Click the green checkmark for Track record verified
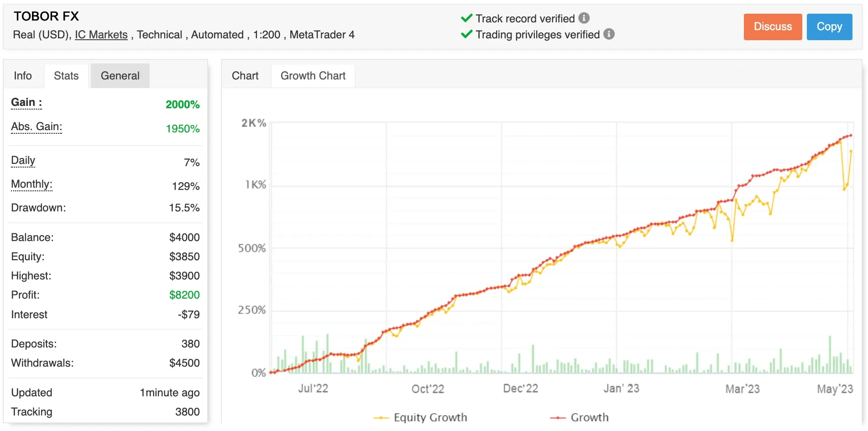The image size is (868, 431). point(466,18)
